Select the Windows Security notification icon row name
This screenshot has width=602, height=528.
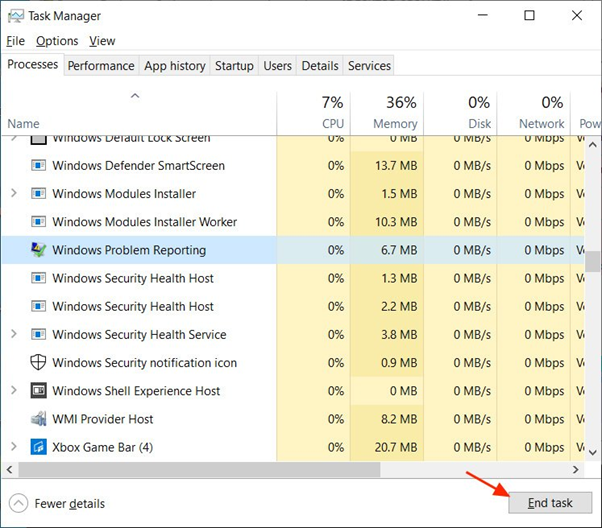[x=145, y=362]
